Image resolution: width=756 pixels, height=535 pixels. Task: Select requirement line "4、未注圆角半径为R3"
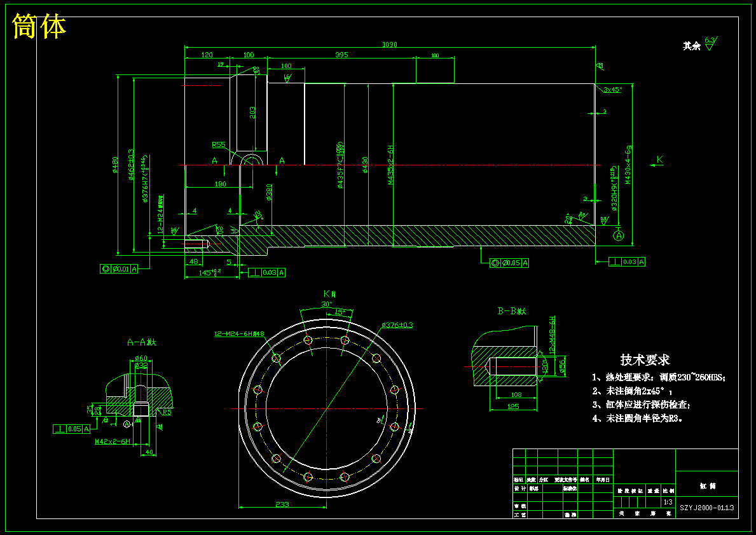coord(637,419)
